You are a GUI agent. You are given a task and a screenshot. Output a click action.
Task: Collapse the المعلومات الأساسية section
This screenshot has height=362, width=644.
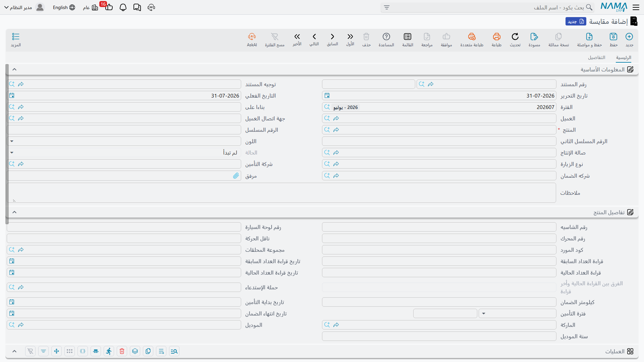(14, 69)
